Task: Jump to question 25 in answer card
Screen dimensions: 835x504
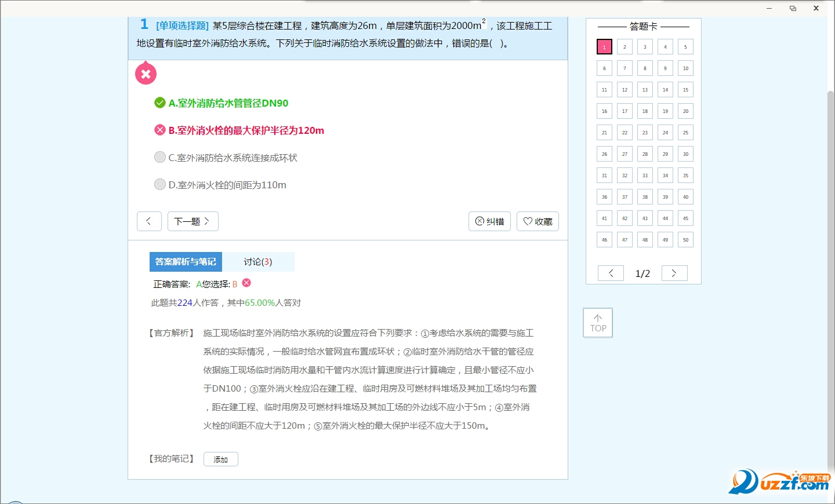Action: pyautogui.click(x=685, y=133)
